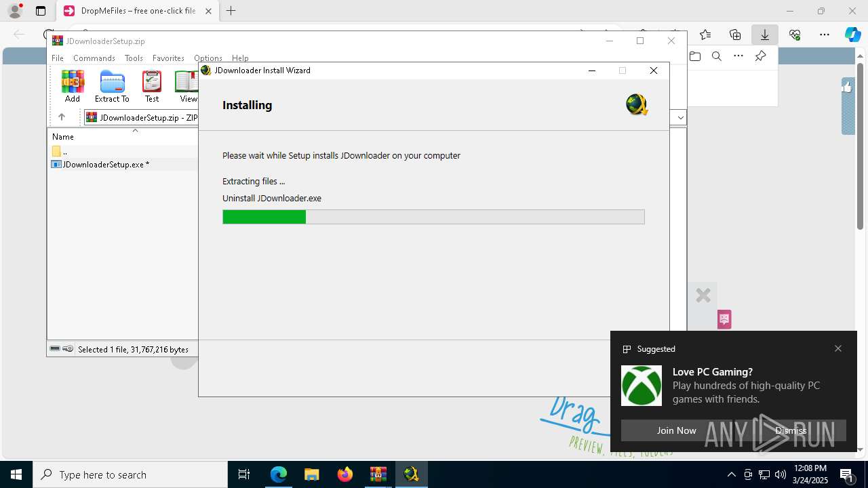Open Firefox from taskbar

tap(345, 474)
